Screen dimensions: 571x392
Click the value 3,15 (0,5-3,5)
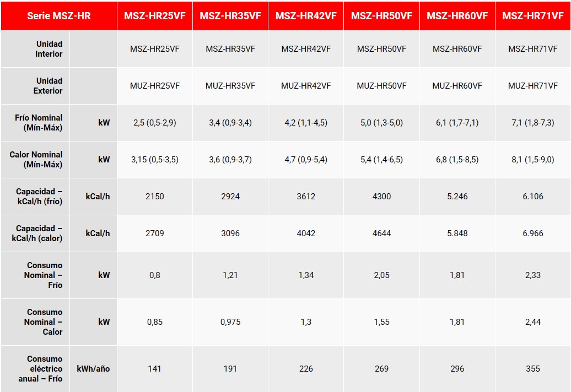(x=155, y=160)
